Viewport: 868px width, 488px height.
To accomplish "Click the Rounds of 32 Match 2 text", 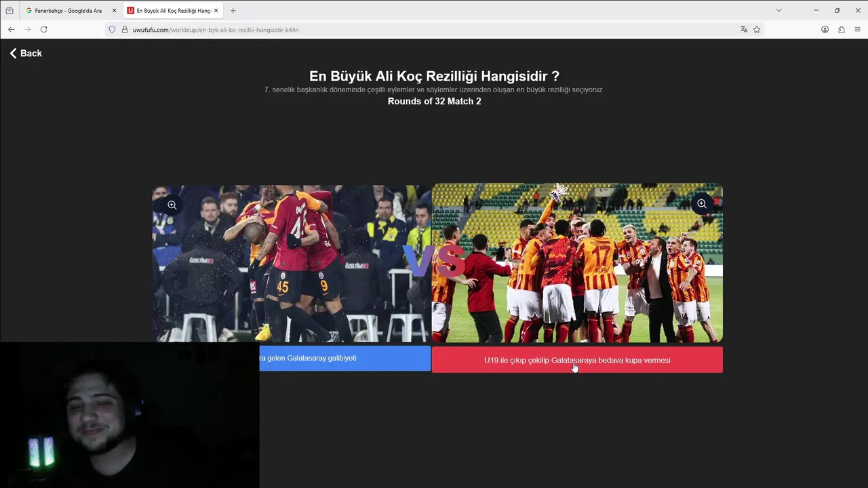I will click(435, 101).
